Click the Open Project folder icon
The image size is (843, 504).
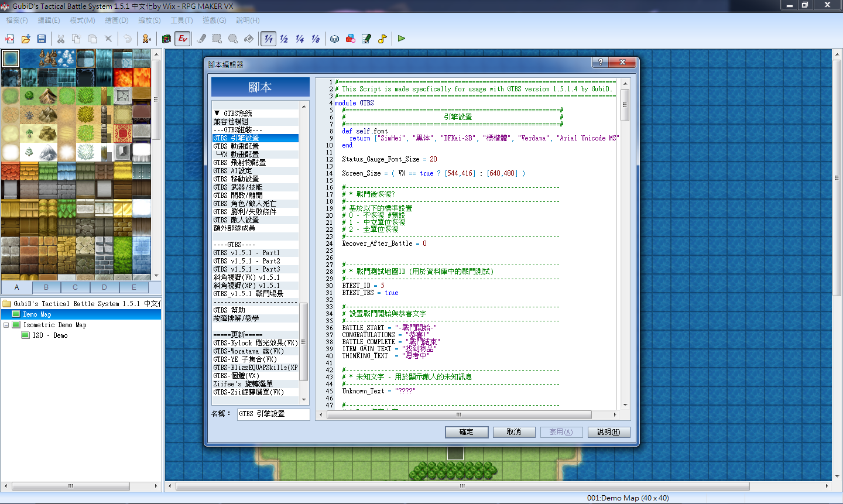pyautogui.click(x=26, y=39)
